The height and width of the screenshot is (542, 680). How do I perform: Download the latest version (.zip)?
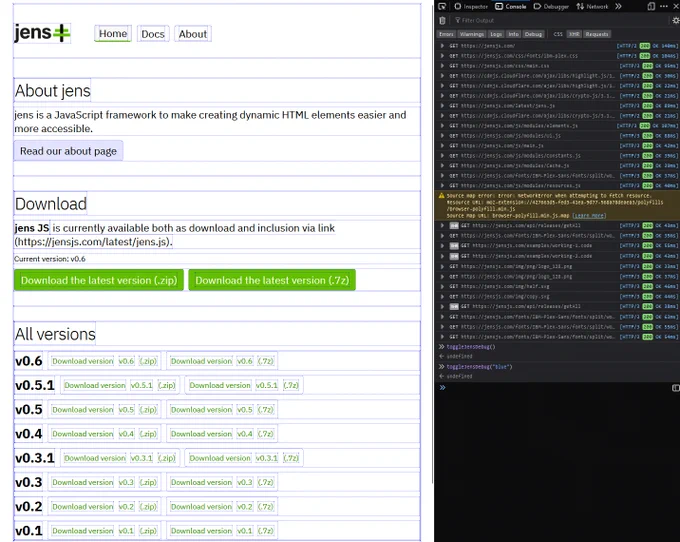[x=99, y=280]
